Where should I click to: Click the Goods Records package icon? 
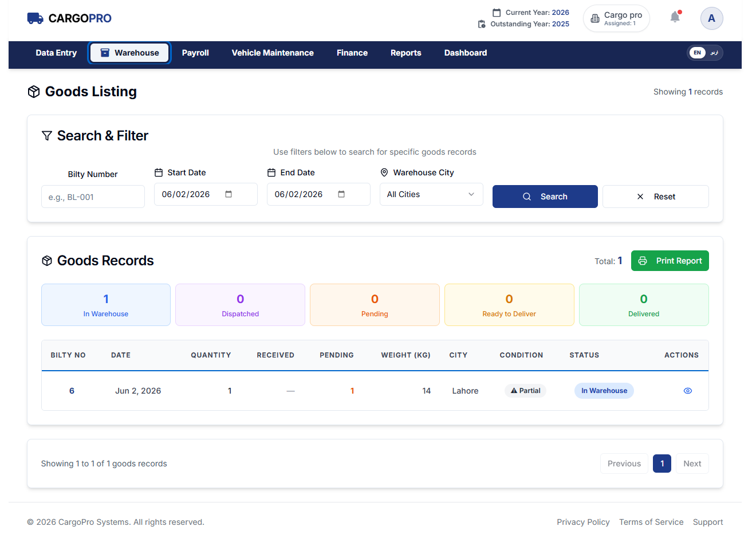[x=47, y=261]
